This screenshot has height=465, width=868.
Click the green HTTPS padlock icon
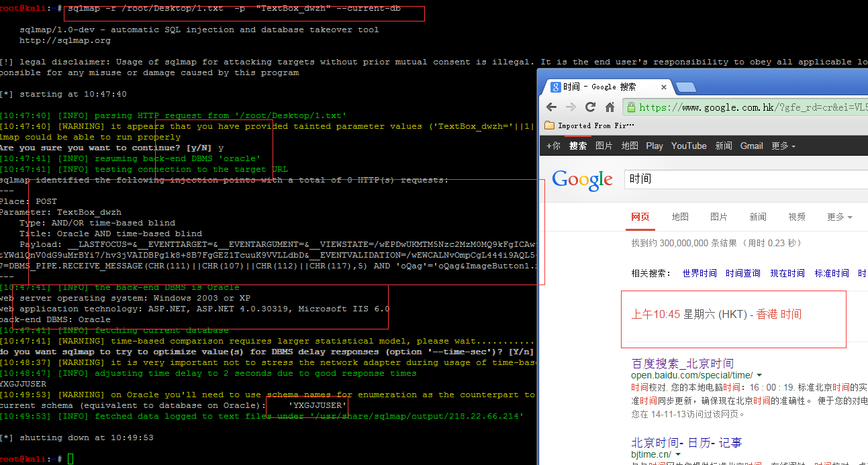pyautogui.click(x=630, y=107)
